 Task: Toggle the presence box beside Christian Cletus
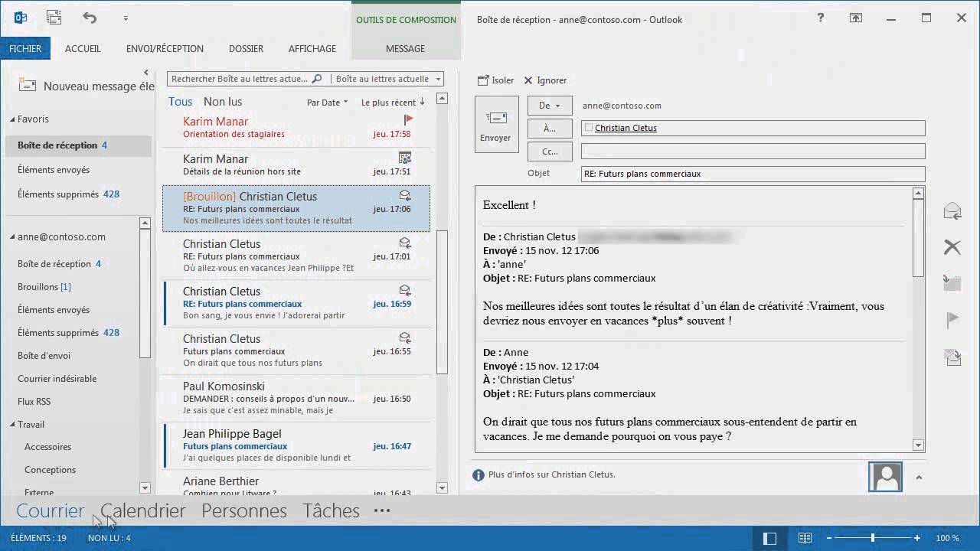(589, 128)
